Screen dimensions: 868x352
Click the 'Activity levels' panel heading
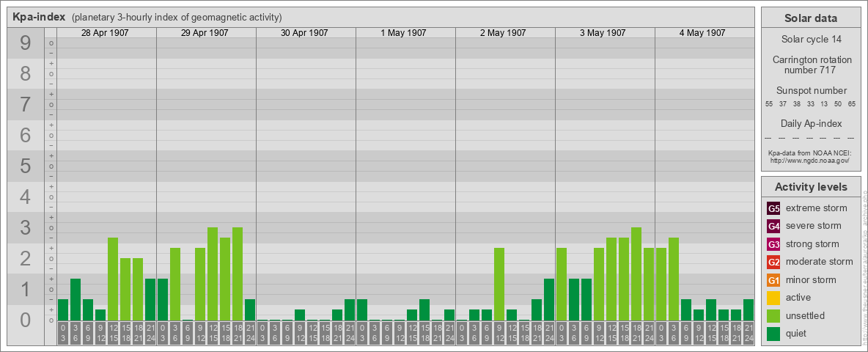tap(810, 187)
